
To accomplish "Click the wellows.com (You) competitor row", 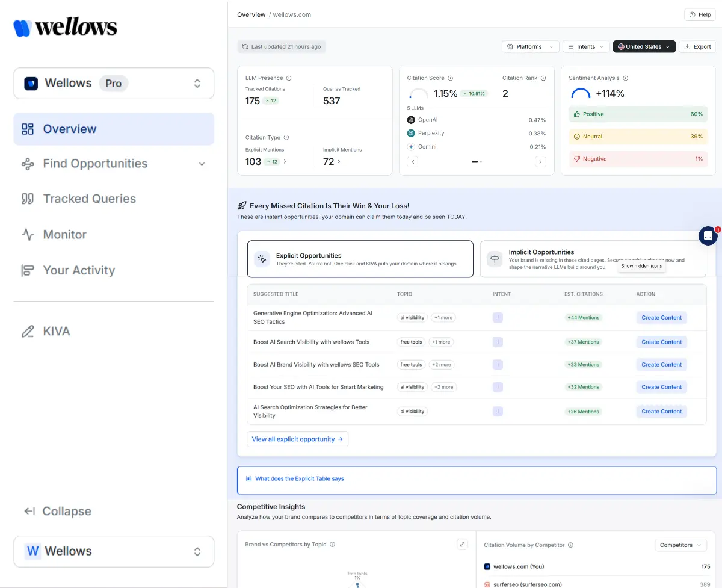I will coord(597,566).
